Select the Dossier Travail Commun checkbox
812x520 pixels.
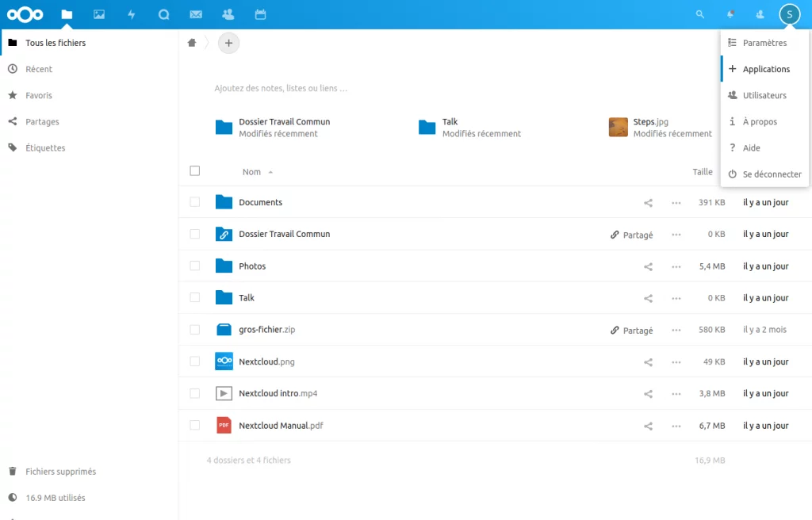[x=195, y=234]
